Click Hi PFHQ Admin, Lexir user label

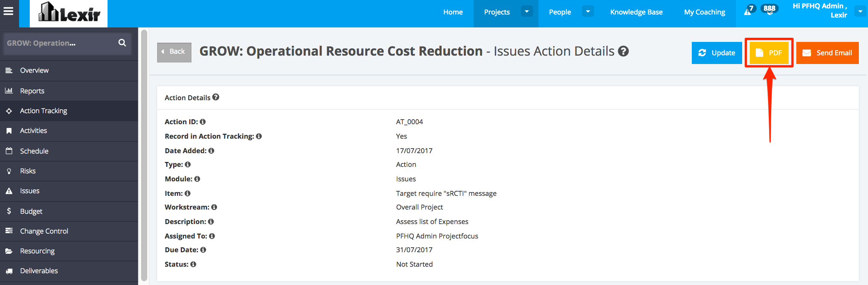click(820, 11)
